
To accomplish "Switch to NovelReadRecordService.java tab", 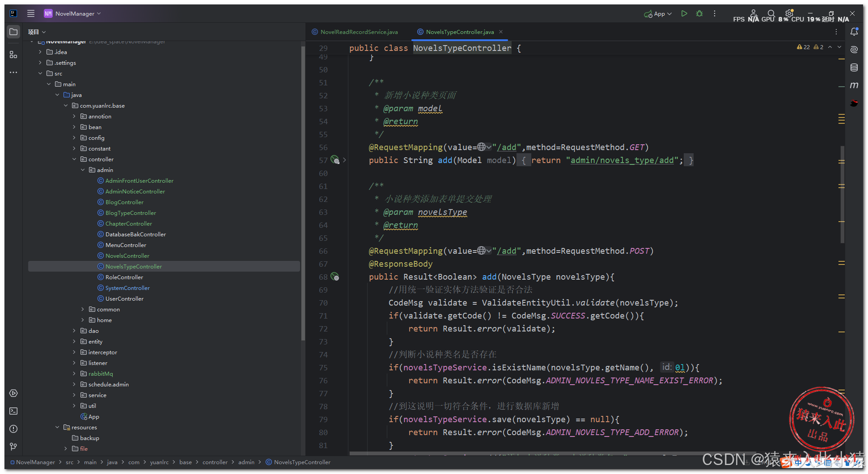I will pyautogui.click(x=355, y=32).
